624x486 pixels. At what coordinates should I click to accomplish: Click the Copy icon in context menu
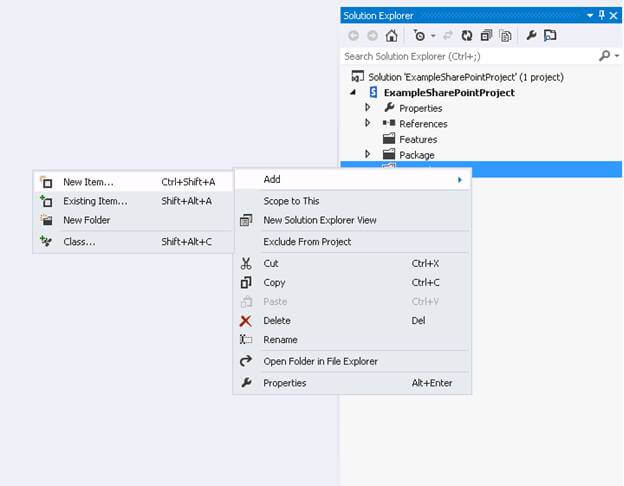pos(246,283)
